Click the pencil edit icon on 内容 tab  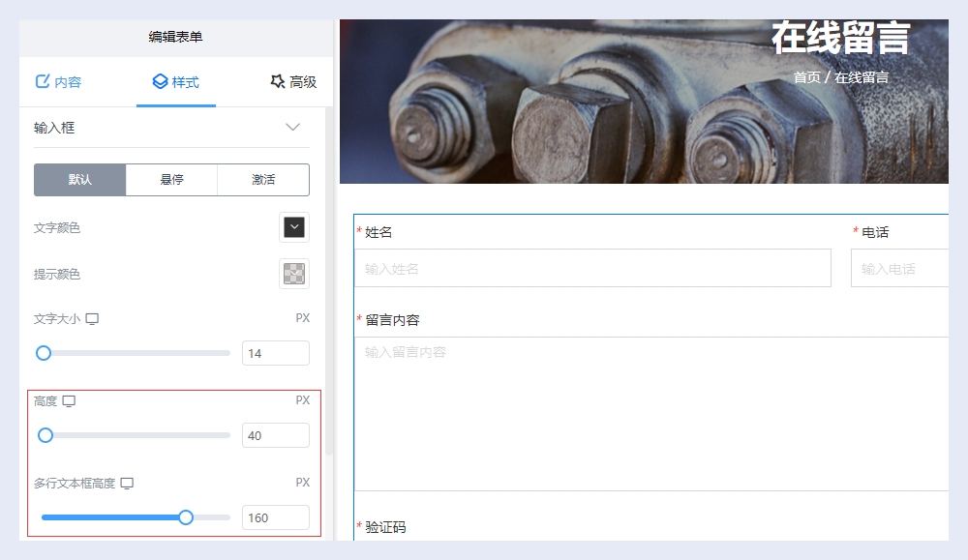[43, 82]
